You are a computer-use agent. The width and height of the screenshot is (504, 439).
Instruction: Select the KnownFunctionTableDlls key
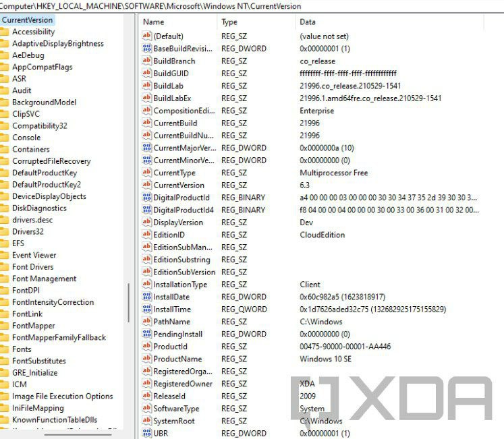click(55, 419)
